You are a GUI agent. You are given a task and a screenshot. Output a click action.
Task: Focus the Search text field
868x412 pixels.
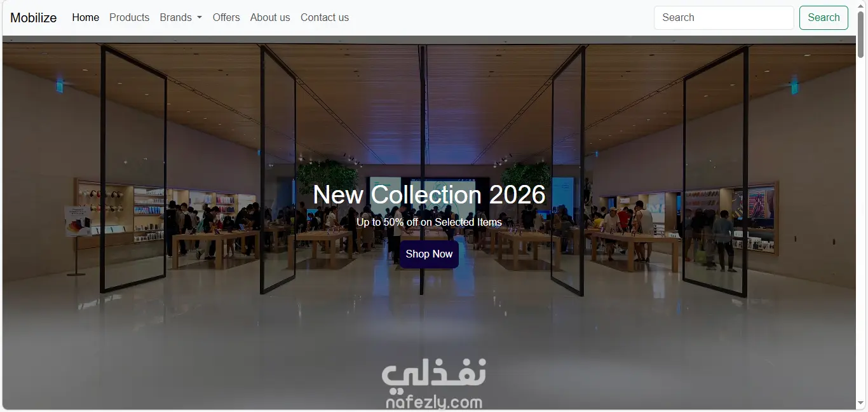click(724, 18)
